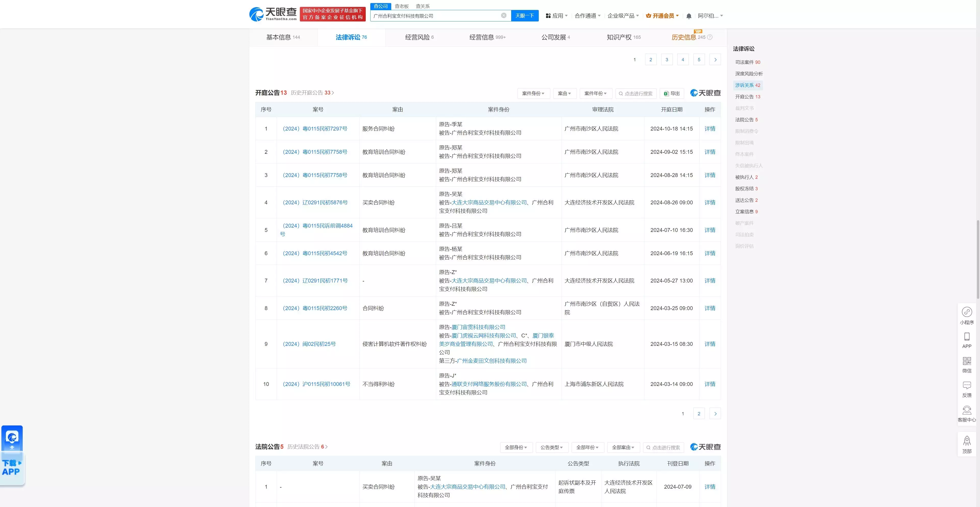Clear the company search box text
This screenshot has height=507, width=980.
pos(504,16)
